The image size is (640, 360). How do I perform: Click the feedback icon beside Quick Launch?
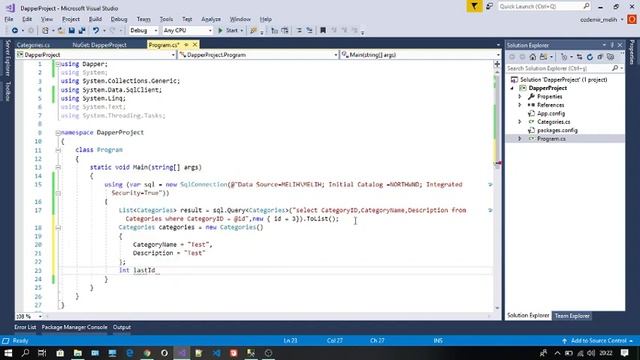point(489,7)
